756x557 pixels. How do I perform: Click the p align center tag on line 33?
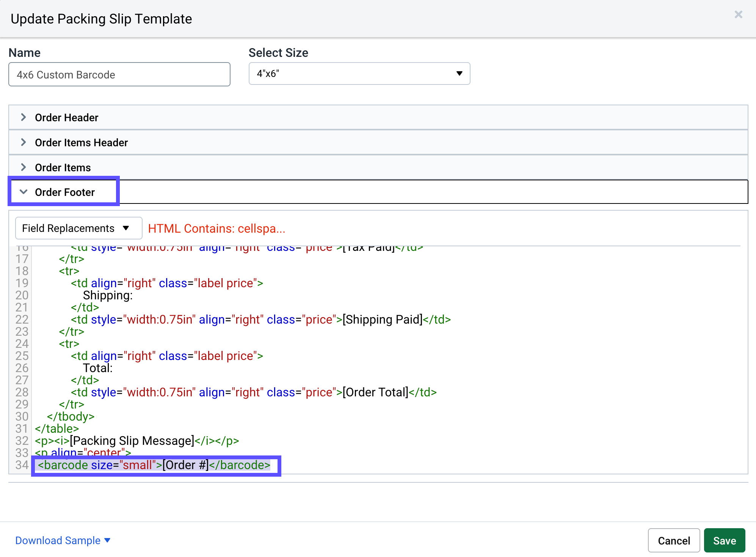[83, 452]
